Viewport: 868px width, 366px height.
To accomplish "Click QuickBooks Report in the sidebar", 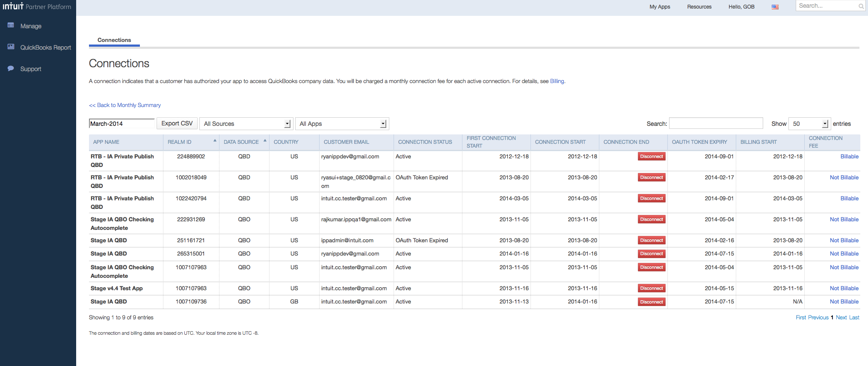I will coord(46,48).
